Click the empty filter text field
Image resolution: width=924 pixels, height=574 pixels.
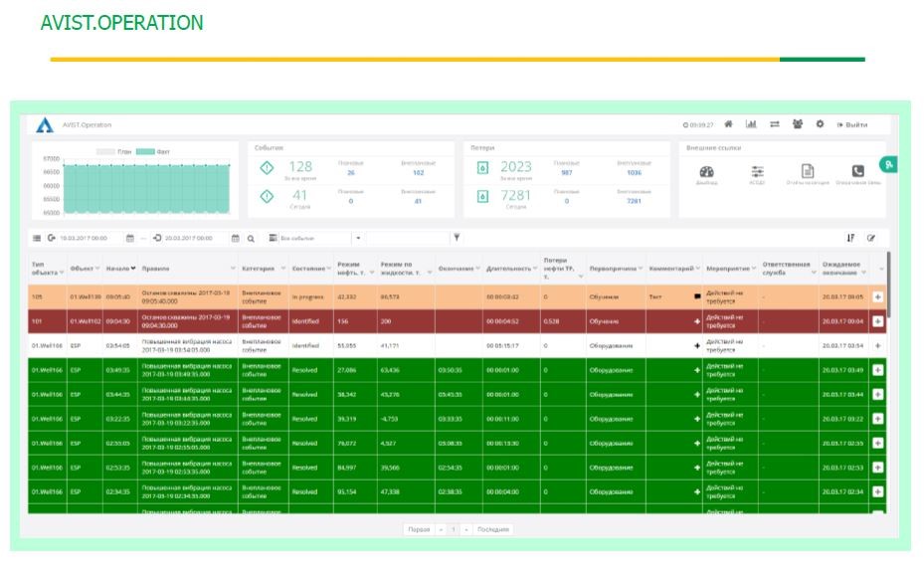(408, 238)
